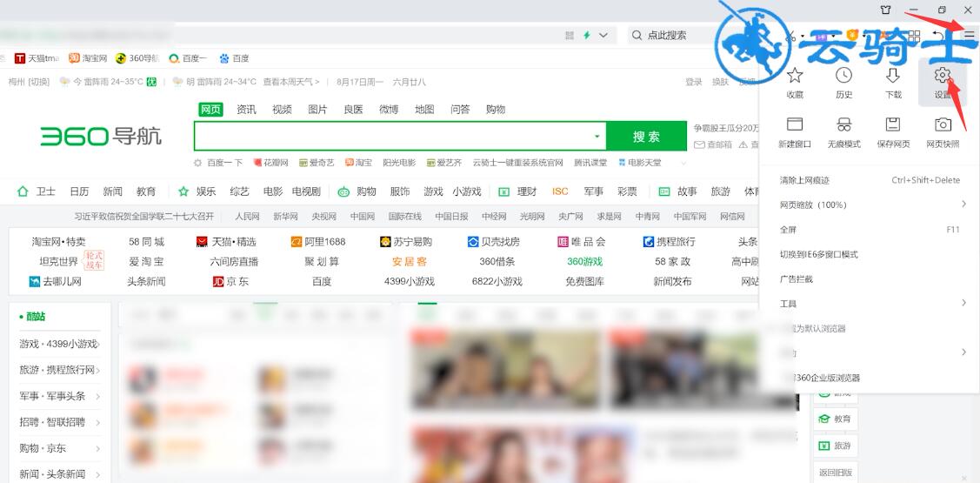The height and width of the screenshot is (483, 980).
Task: Click the 保存网页 save page icon
Action: tap(893, 124)
